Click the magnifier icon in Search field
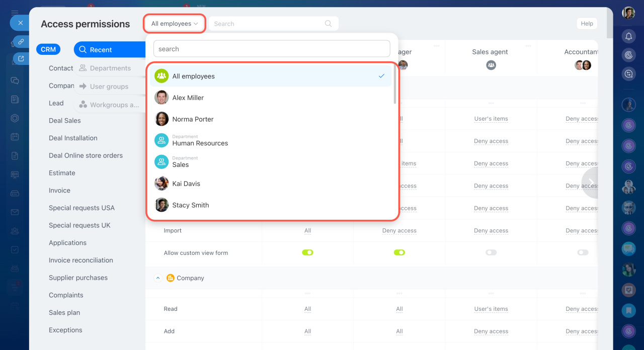 tap(328, 24)
